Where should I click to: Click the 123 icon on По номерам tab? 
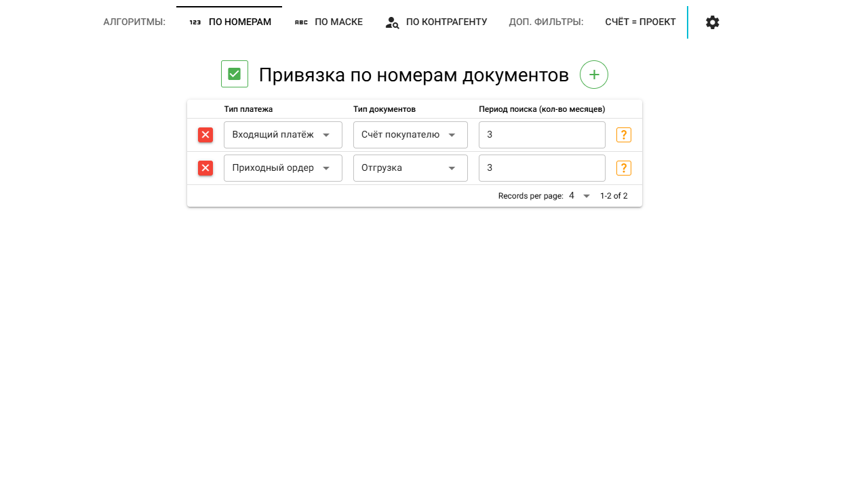195,22
